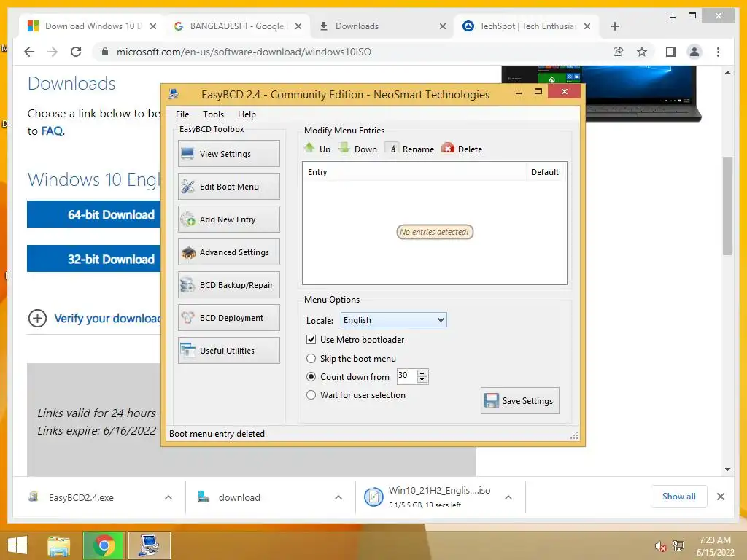Click the muted volume tray icon
The width and height of the screenshot is (747, 560).
(660, 546)
